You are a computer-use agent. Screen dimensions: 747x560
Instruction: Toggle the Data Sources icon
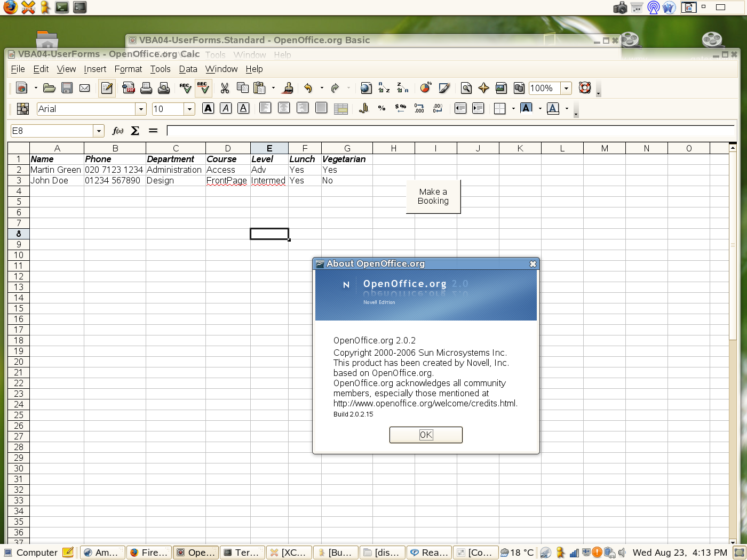point(519,88)
